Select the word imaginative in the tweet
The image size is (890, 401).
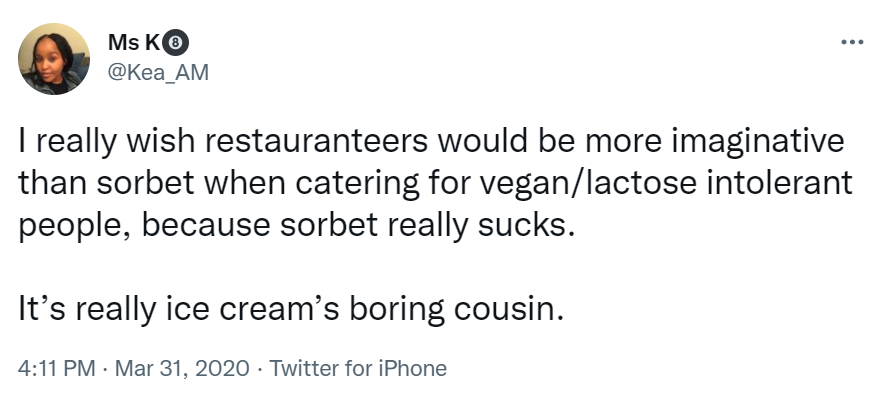pos(758,143)
